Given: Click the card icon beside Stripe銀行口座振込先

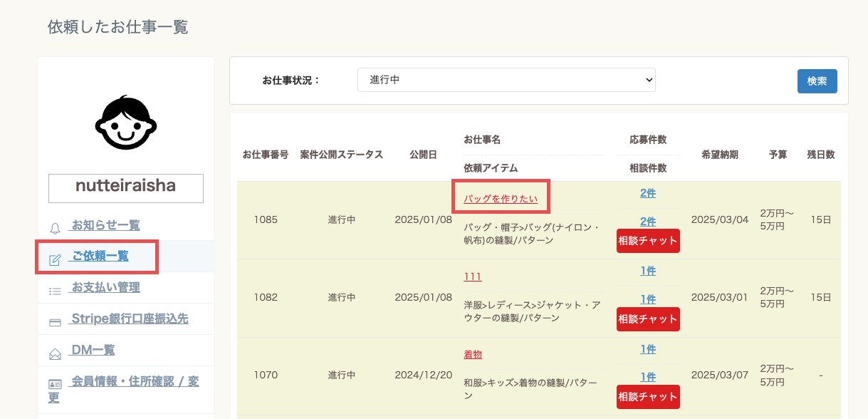Looking at the screenshot, I should (x=55, y=322).
